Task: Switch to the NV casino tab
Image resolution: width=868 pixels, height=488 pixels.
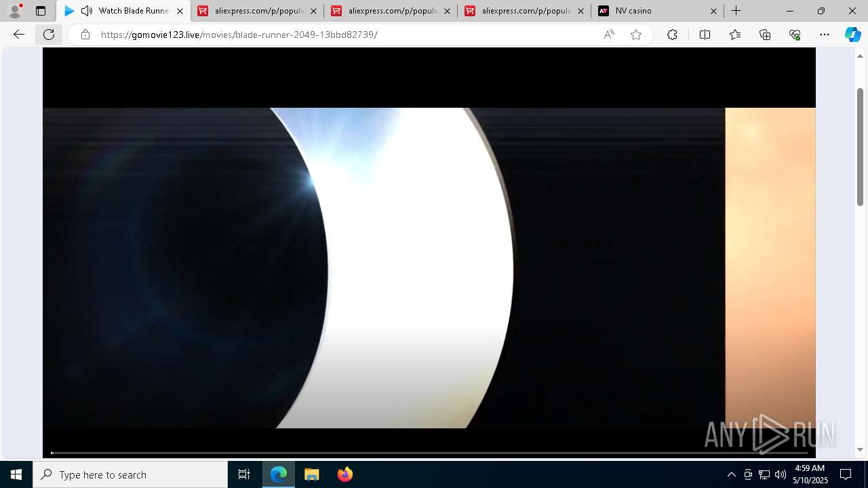Action: point(658,11)
